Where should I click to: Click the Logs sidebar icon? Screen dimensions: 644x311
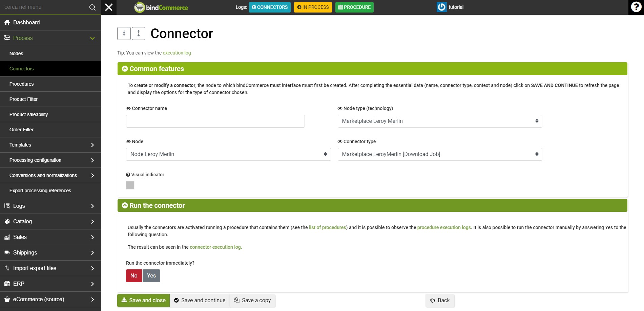point(7,206)
